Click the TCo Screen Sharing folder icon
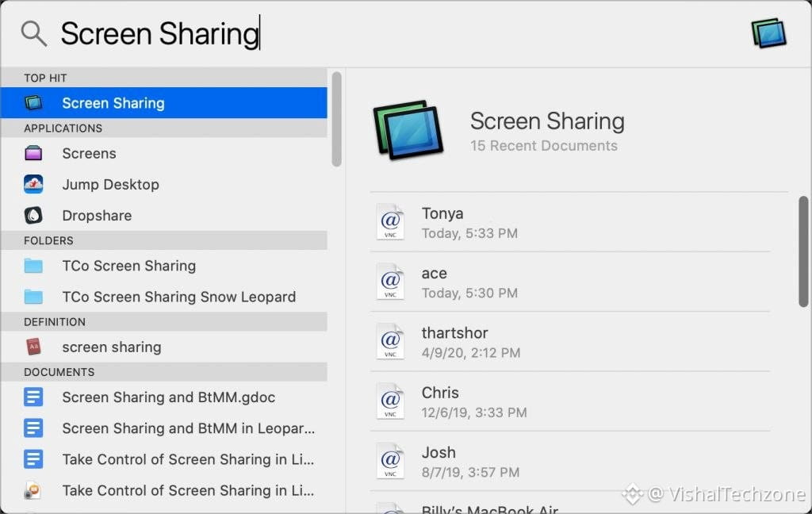 click(33, 266)
